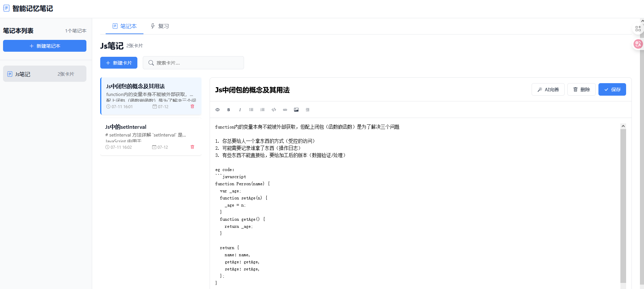Switch to the 笔记本 tab

(125, 26)
